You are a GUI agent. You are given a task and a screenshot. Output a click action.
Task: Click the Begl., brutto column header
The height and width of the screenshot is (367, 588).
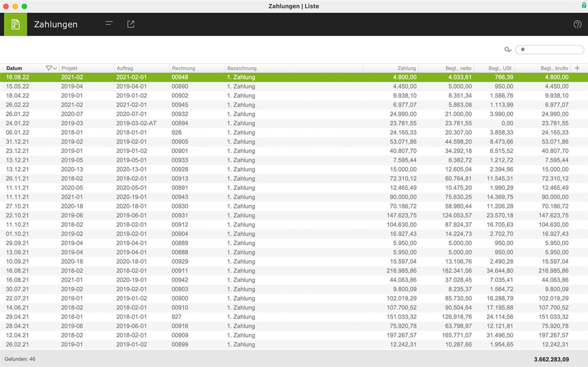[x=554, y=68]
